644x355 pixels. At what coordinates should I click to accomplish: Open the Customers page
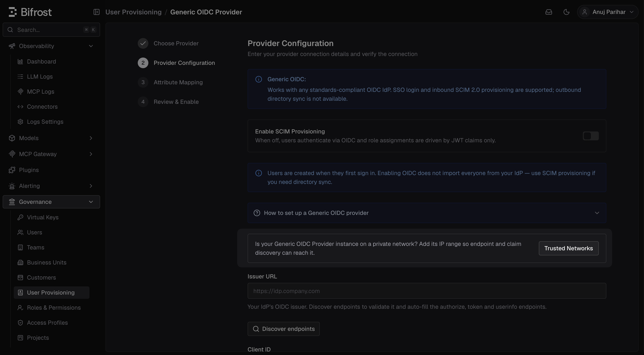click(x=52, y=278)
